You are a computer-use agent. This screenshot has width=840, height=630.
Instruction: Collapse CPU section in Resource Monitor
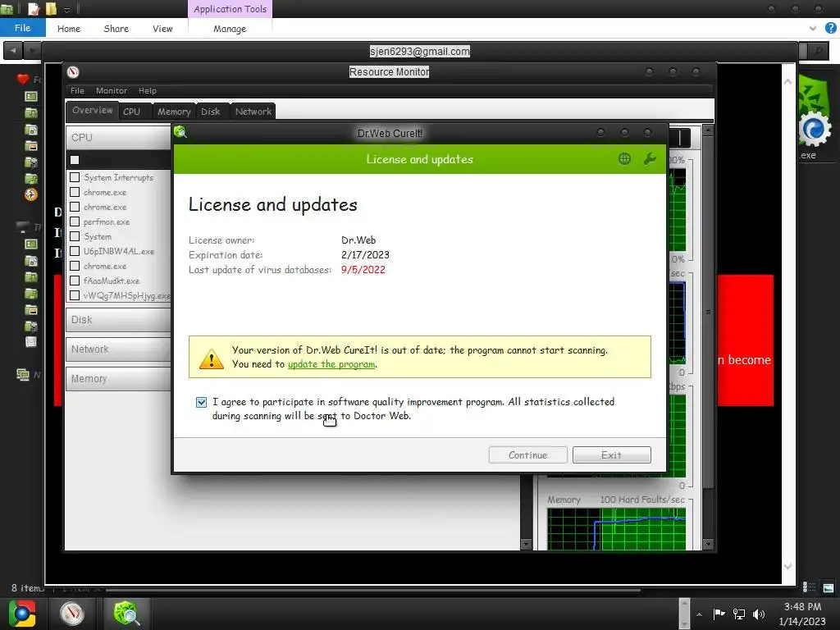click(x=118, y=138)
